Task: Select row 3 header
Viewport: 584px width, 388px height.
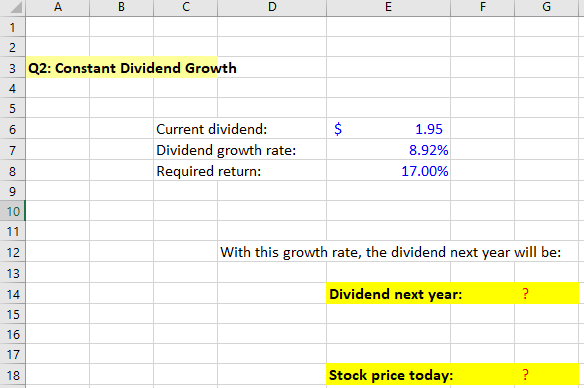Action: click(x=13, y=68)
